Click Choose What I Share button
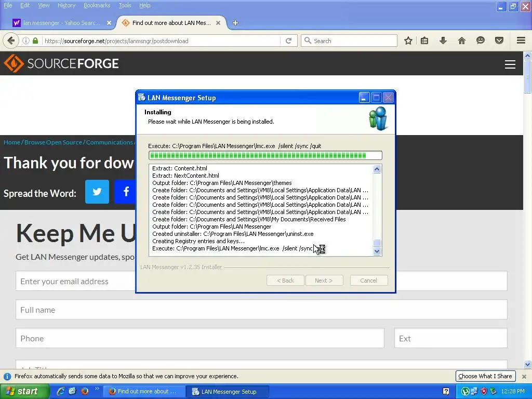Image resolution: width=532 pixels, height=399 pixels. point(485,376)
